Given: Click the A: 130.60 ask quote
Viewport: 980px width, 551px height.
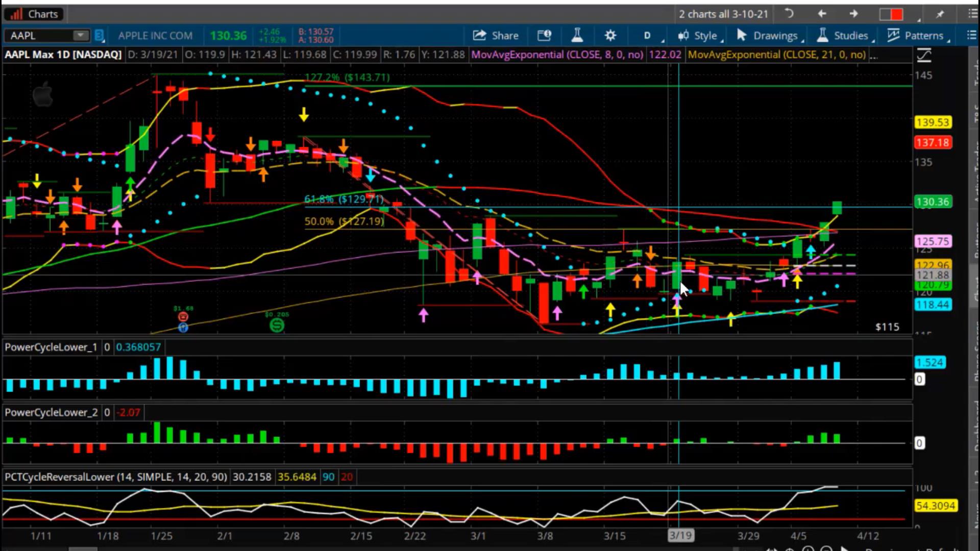Looking at the screenshot, I should (x=316, y=40).
